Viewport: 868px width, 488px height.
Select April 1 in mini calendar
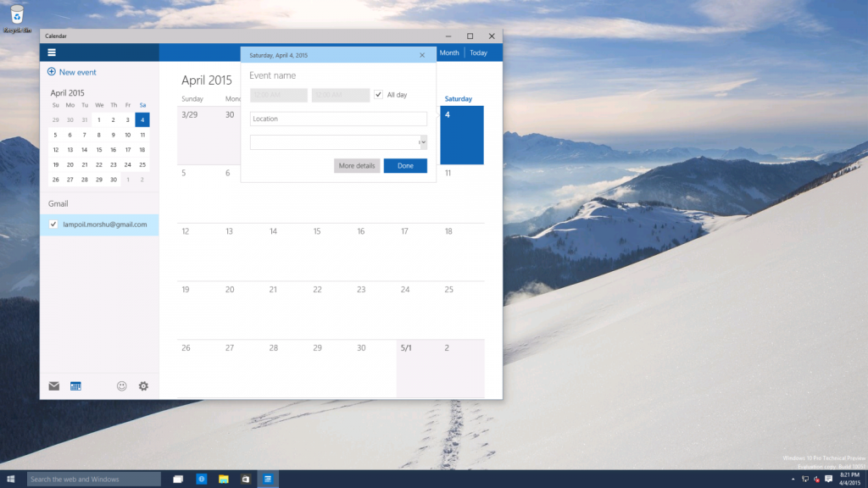click(x=98, y=119)
